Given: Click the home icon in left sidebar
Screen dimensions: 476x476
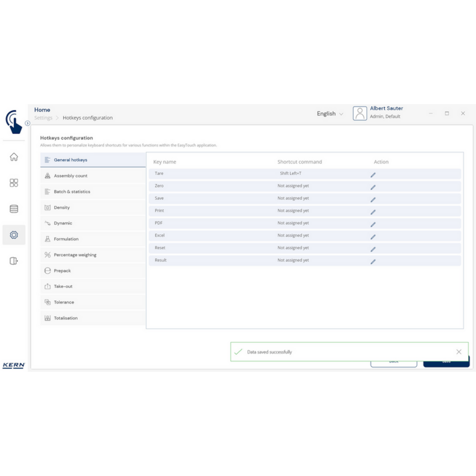Looking at the screenshot, I should pos(14,157).
